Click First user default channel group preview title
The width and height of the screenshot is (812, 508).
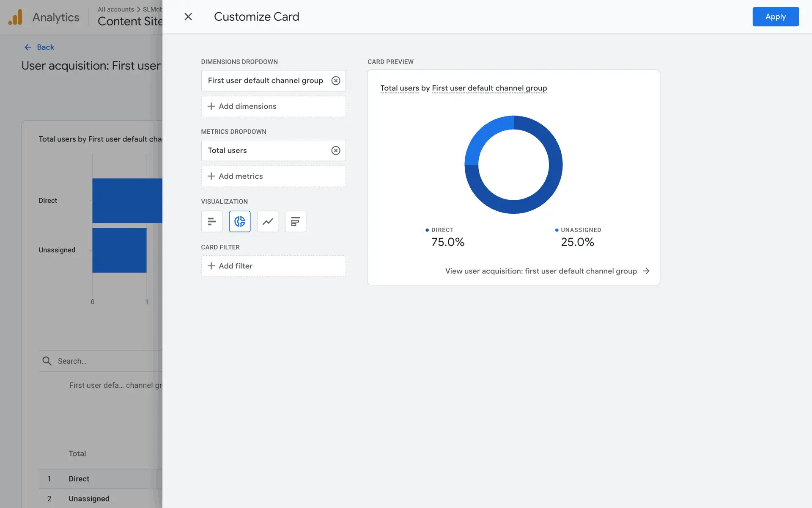point(489,88)
